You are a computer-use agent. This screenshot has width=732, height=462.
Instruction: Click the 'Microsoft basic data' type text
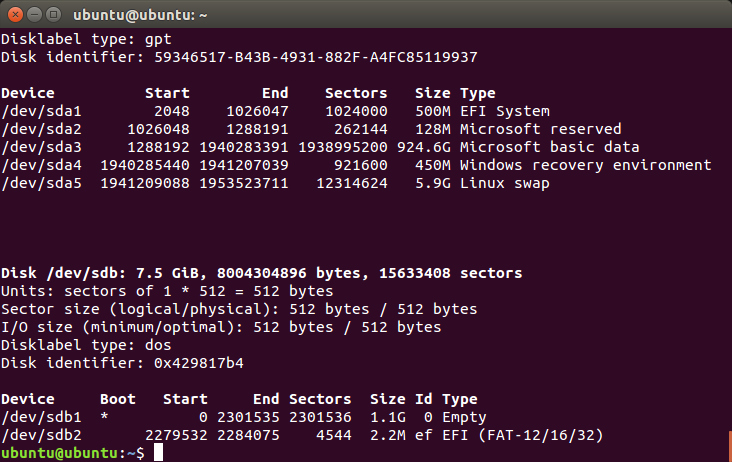(549, 147)
